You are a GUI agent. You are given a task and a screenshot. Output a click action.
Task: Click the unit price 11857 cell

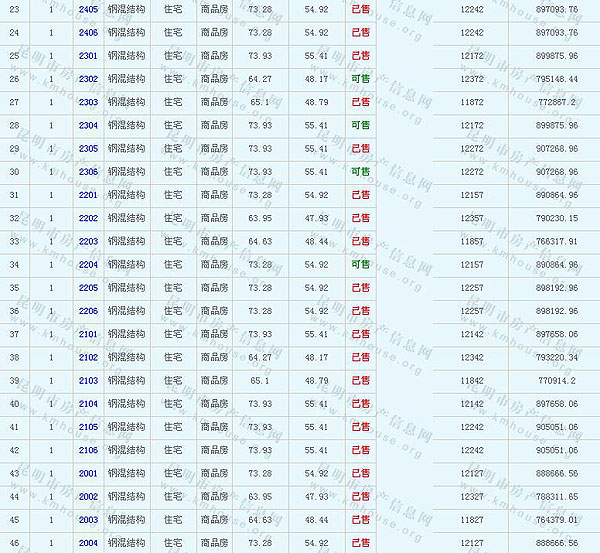tap(472, 241)
